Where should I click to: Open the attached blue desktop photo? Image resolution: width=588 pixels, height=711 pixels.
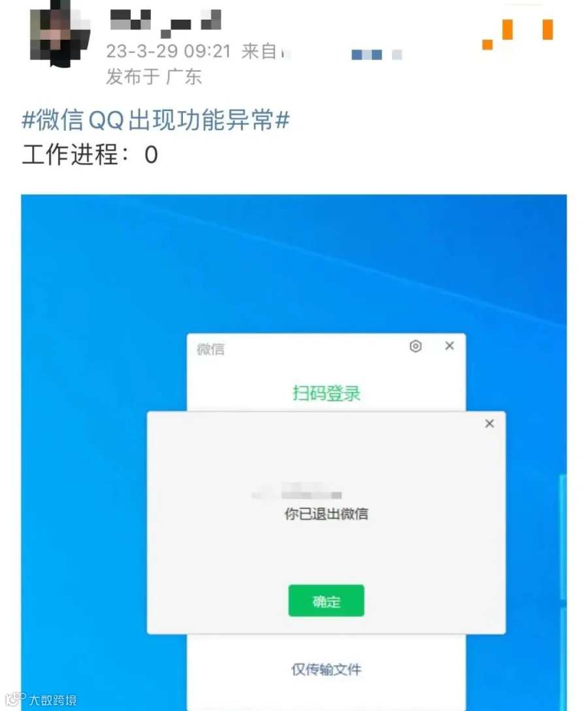pos(294,452)
